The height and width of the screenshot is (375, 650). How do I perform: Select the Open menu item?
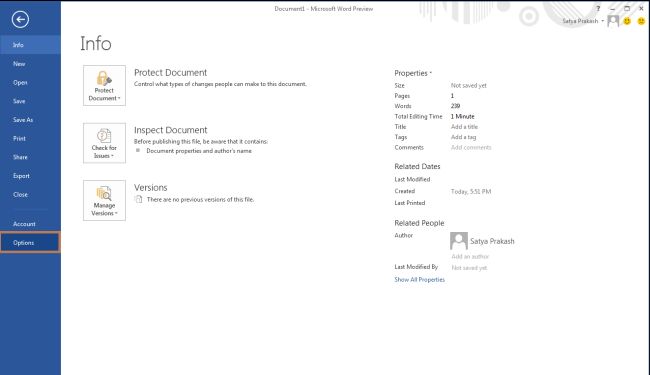tap(30, 82)
